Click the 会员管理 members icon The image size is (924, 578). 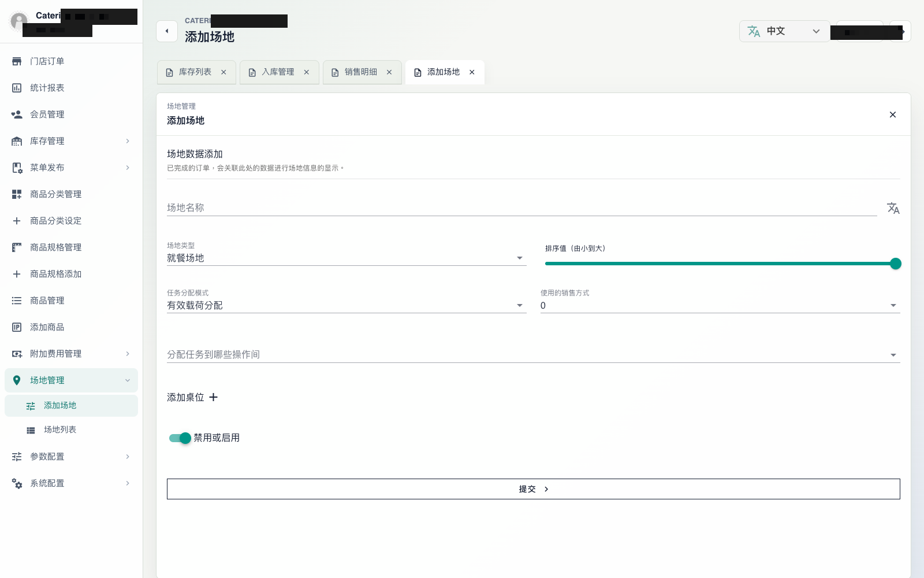click(17, 114)
